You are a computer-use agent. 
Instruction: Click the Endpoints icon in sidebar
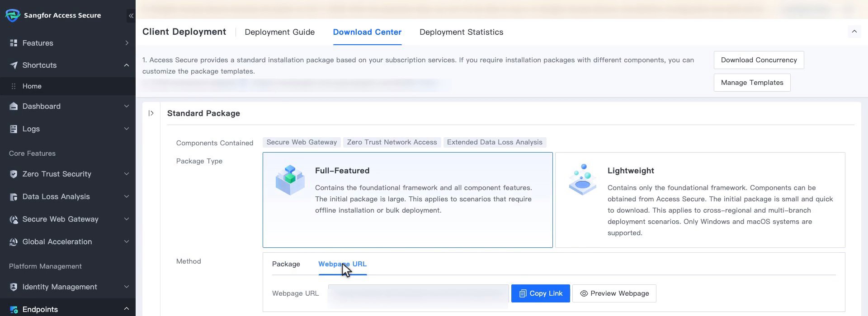[14, 309]
